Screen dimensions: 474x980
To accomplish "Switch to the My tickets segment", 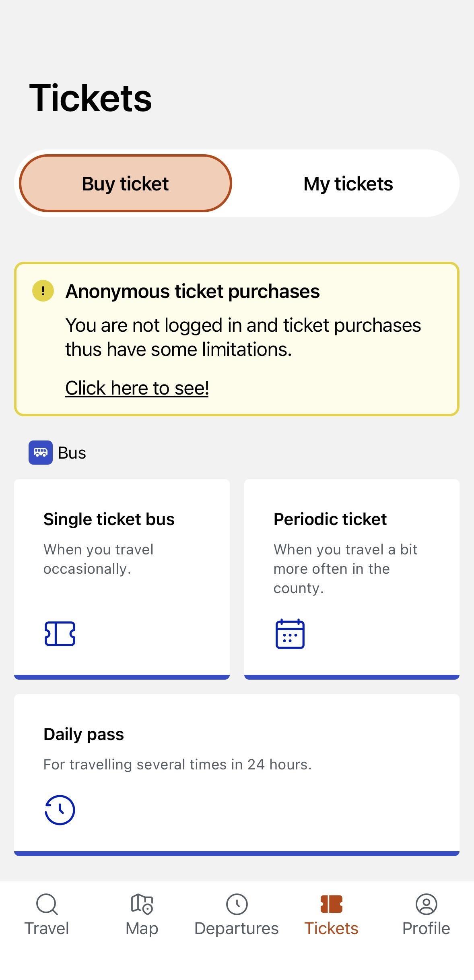I will (348, 184).
